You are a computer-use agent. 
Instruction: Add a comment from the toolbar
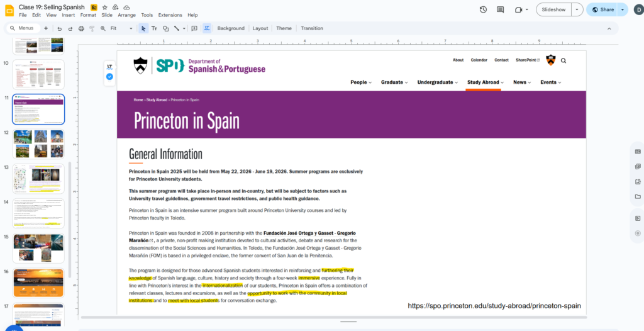point(194,28)
